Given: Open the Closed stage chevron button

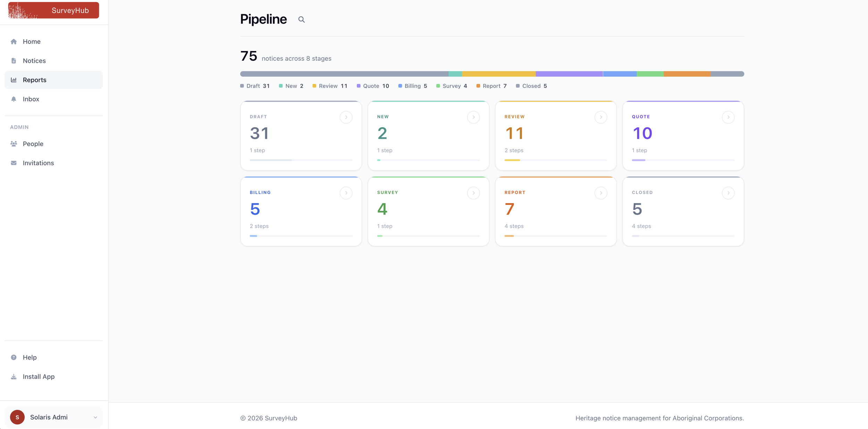Looking at the screenshot, I should click(728, 193).
